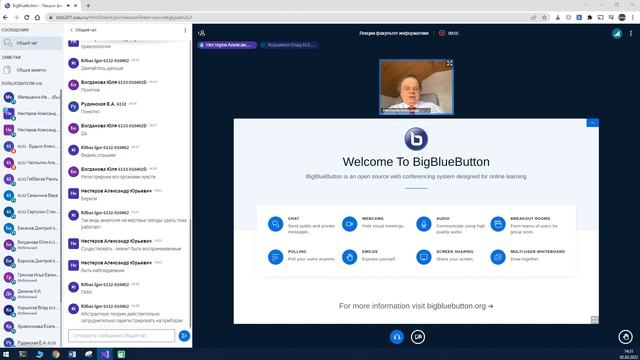Click the Screen Sharing feature icon
640x360 pixels.
point(424,257)
